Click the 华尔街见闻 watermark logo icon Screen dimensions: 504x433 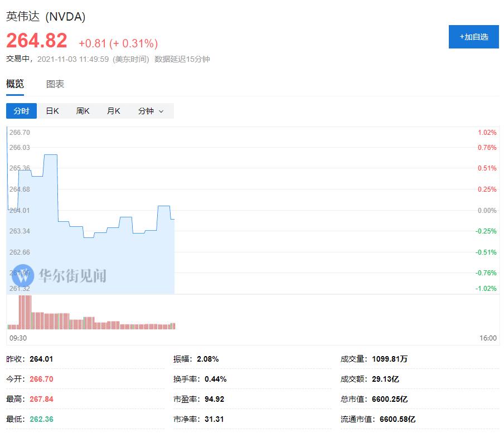point(23,275)
